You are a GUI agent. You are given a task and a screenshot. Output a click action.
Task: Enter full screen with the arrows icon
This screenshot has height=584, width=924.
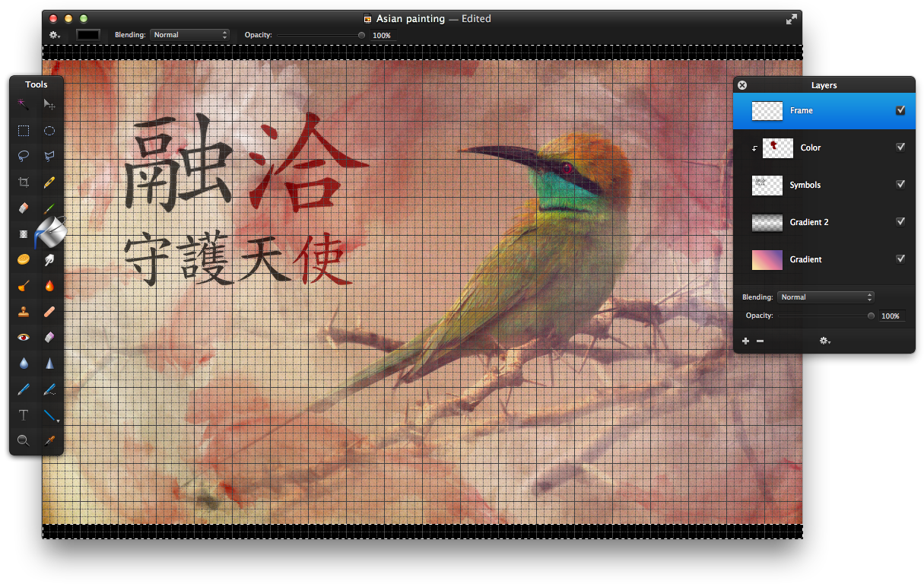[x=792, y=18]
